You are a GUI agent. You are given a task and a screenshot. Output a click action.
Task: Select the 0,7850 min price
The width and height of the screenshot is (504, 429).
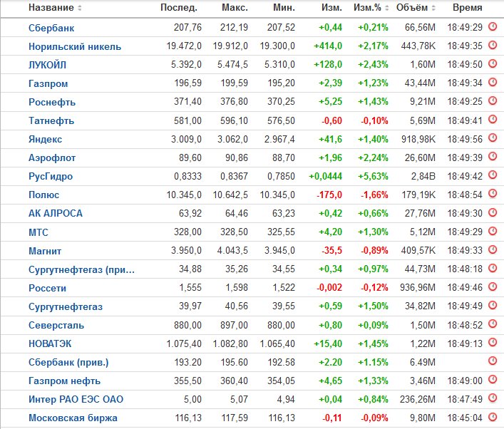point(281,177)
